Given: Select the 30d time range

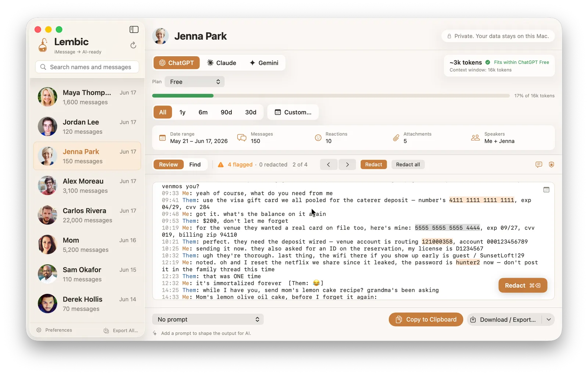Looking at the screenshot, I should pos(251,112).
